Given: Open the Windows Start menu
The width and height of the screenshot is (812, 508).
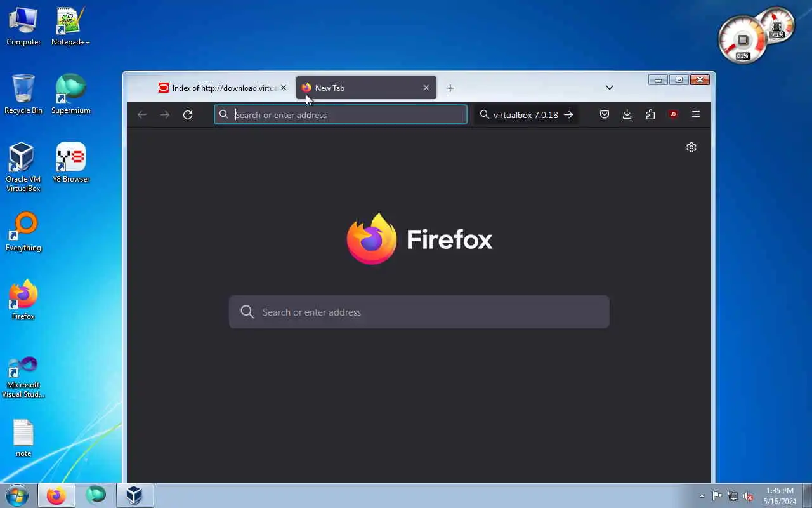Looking at the screenshot, I should (x=16, y=495).
